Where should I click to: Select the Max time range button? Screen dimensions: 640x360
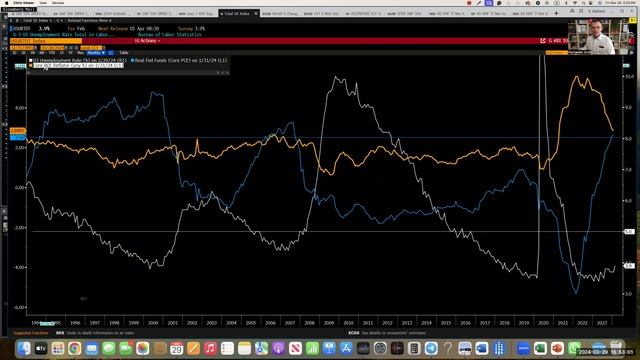(x=80, y=53)
